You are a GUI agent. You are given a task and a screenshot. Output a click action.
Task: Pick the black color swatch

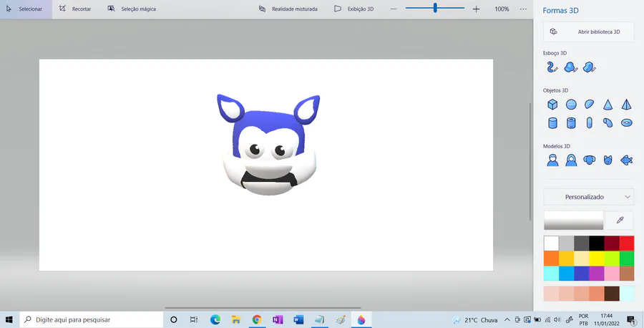[x=596, y=243]
